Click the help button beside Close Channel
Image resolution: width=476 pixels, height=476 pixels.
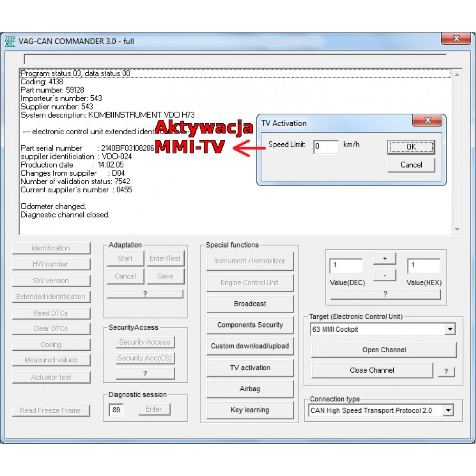(x=446, y=371)
